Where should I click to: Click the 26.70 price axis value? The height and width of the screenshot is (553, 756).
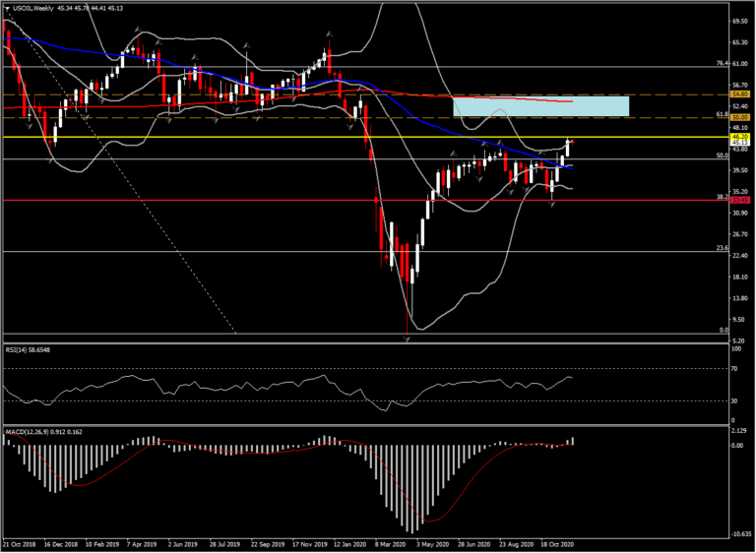739,234
